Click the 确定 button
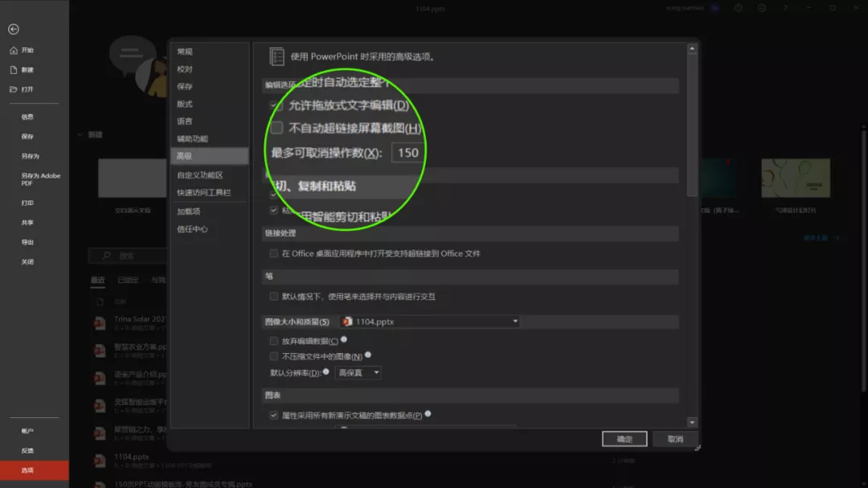 point(624,439)
